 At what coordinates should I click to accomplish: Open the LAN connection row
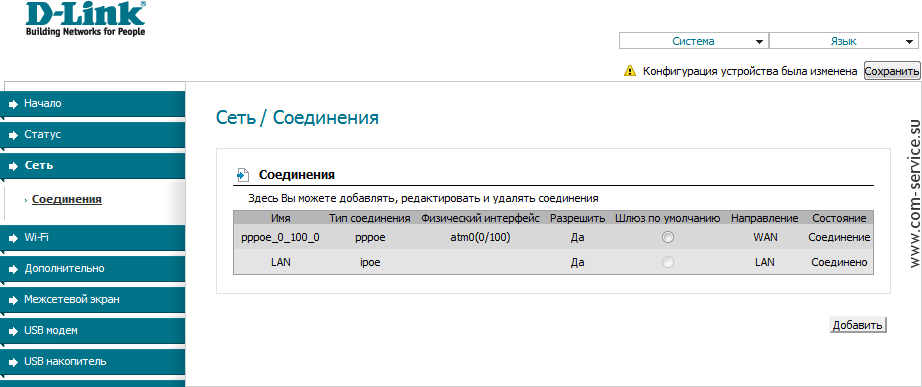pyautogui.click(x=553, y=263)
